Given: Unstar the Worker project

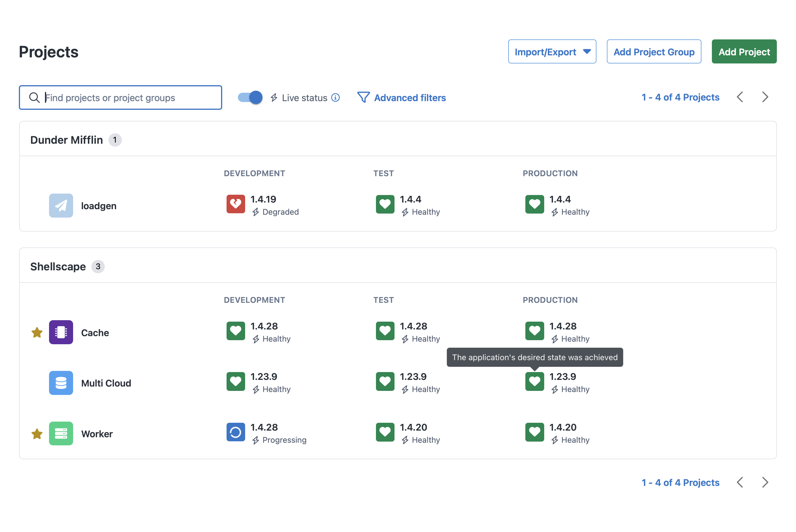Looking at the screenshot, I should click(x=37, y=433).
